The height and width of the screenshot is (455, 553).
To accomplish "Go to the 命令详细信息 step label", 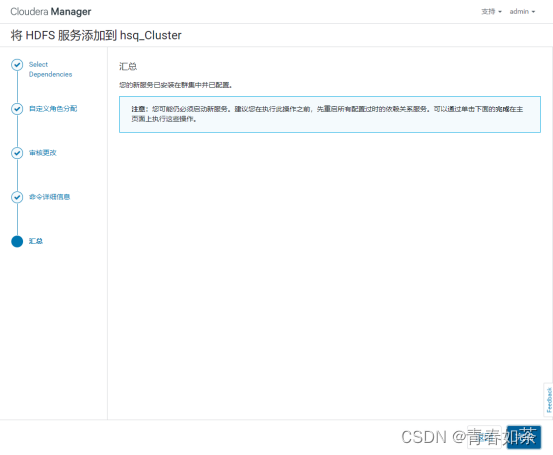I will tap(49, 197).
